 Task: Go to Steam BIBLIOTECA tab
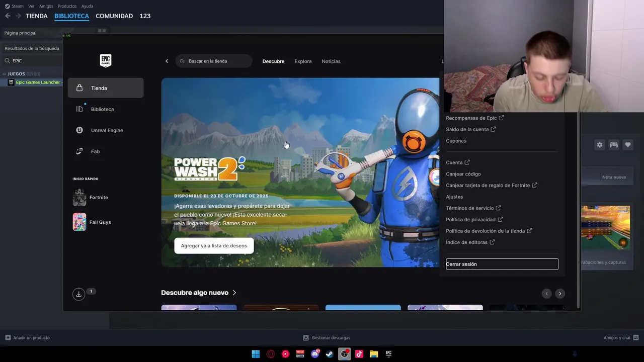pyautogui.click(x=71, y=16)
